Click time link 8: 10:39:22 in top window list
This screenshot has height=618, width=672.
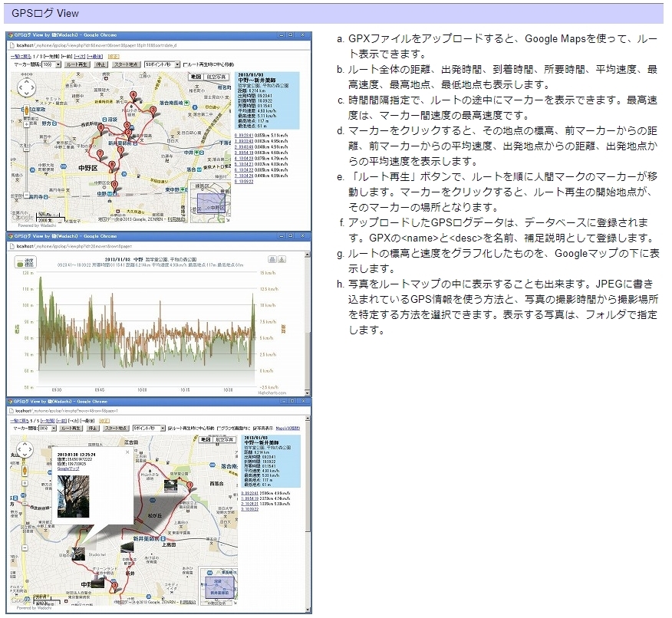coord(244,182)
